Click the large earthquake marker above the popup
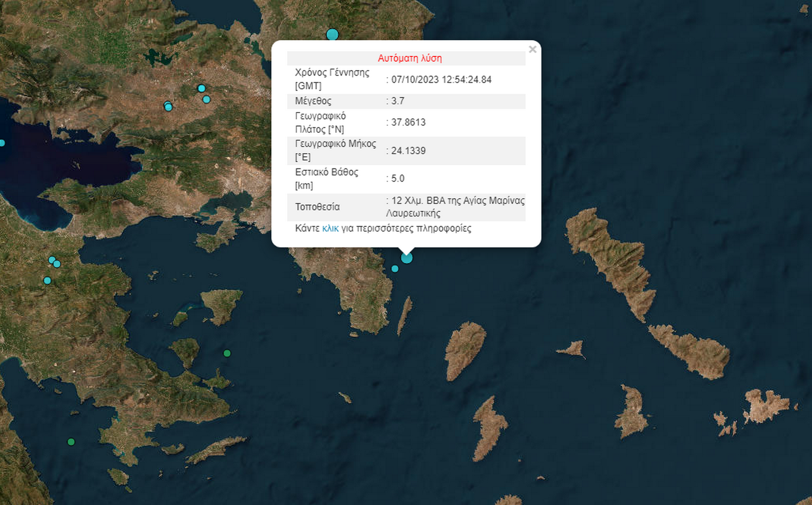 [331, 34]
